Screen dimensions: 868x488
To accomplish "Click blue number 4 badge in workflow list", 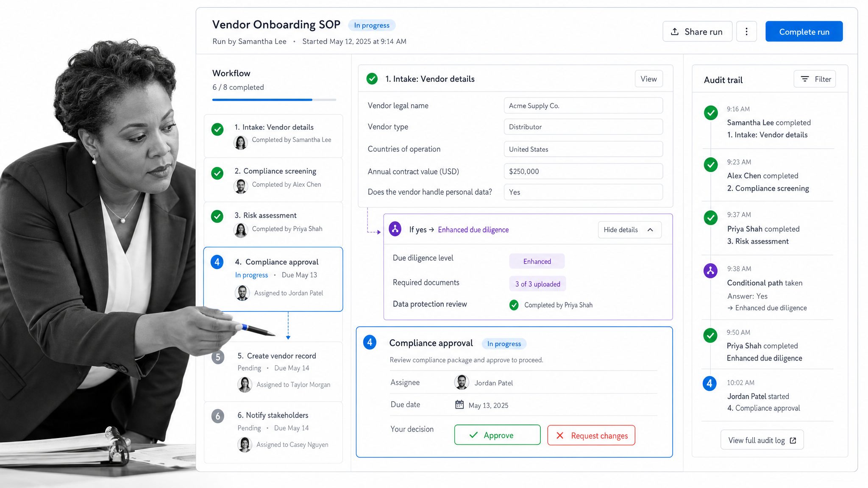I will [x=217, y=262].
